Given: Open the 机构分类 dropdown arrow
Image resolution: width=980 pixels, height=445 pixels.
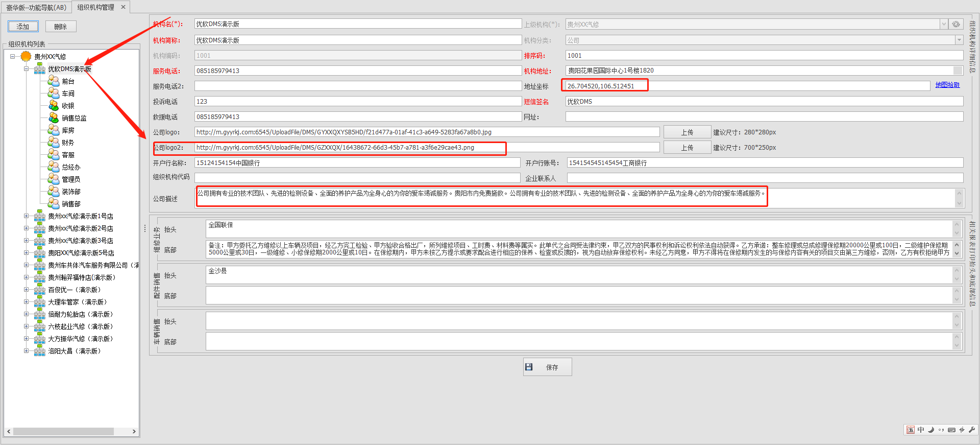Looking at the screenshot, I should [959, 40].
